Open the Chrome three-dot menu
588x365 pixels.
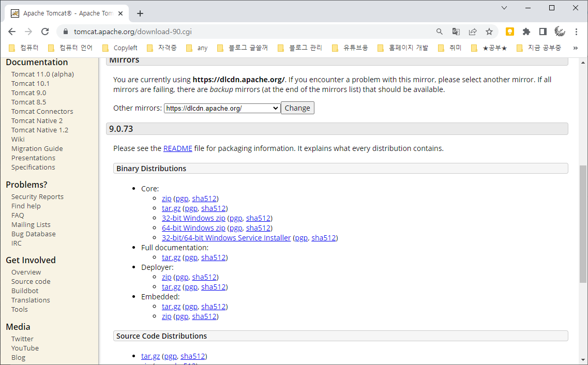point(577,32)
